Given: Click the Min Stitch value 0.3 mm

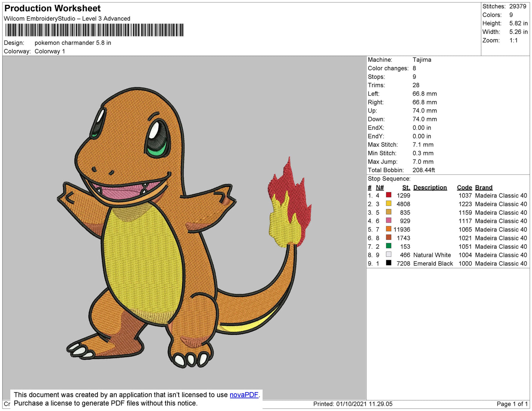Looking at the screenshot, I should tap(423, 153).
